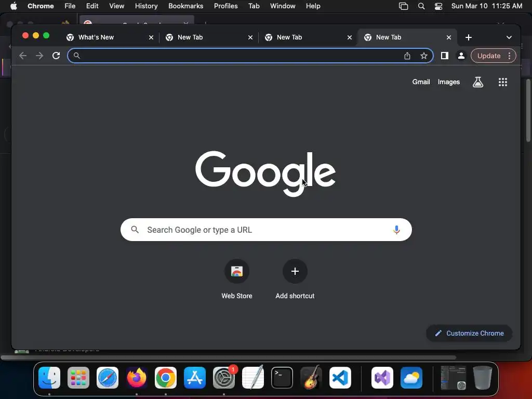Open the Window menu

(x=283, y=6)
